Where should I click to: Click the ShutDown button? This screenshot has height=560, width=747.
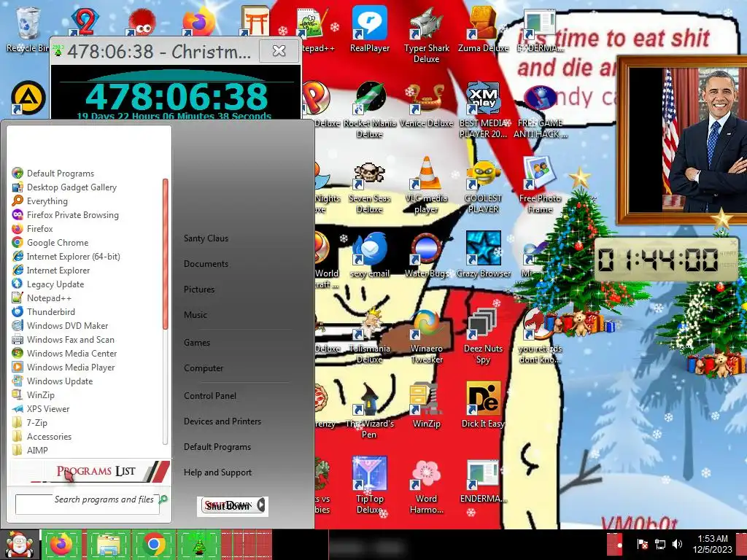click(228, 506)
